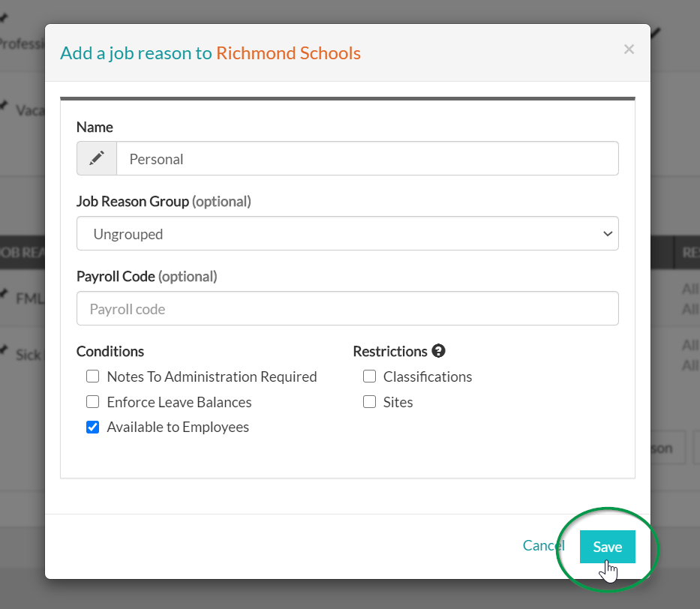Viewport: 700px width, 609px height.
Task: Tick the Classifications restriction checkbox
Action: 370,376
